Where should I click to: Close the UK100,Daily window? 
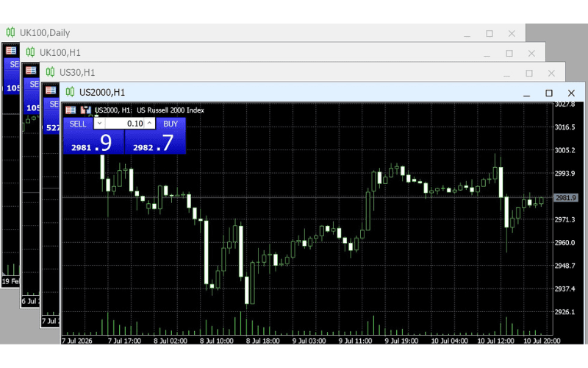click(x=512, y=33)
